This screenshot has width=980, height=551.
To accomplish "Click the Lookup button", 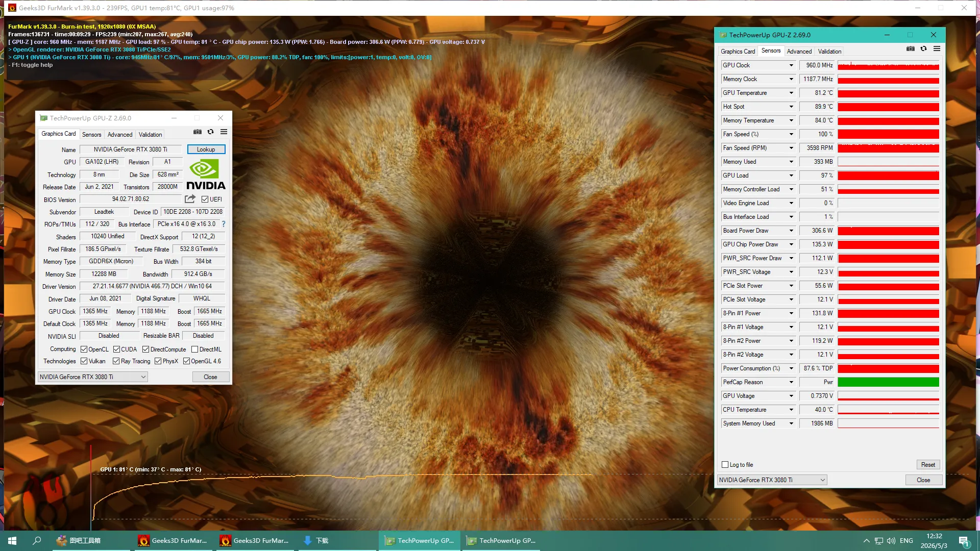I will tap(206, 149).
